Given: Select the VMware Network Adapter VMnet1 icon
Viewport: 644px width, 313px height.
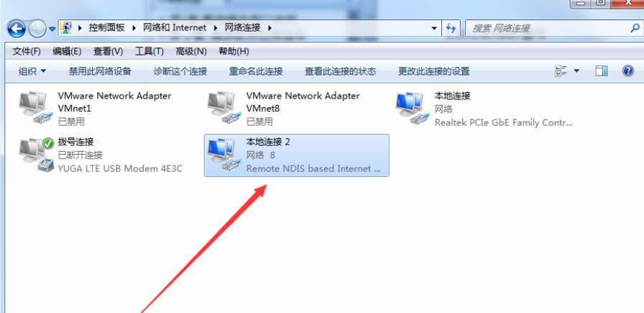Looking at the screenshot, I should [34, 108].
